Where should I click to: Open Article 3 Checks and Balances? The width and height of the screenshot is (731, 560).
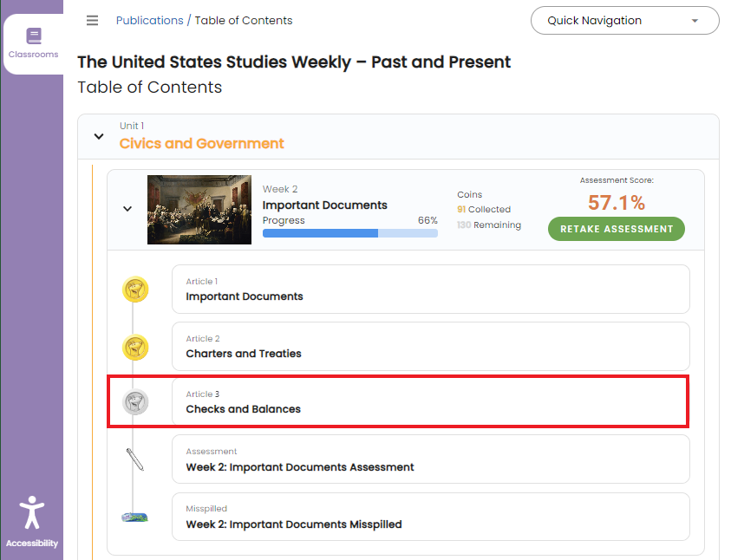(430, 402)
